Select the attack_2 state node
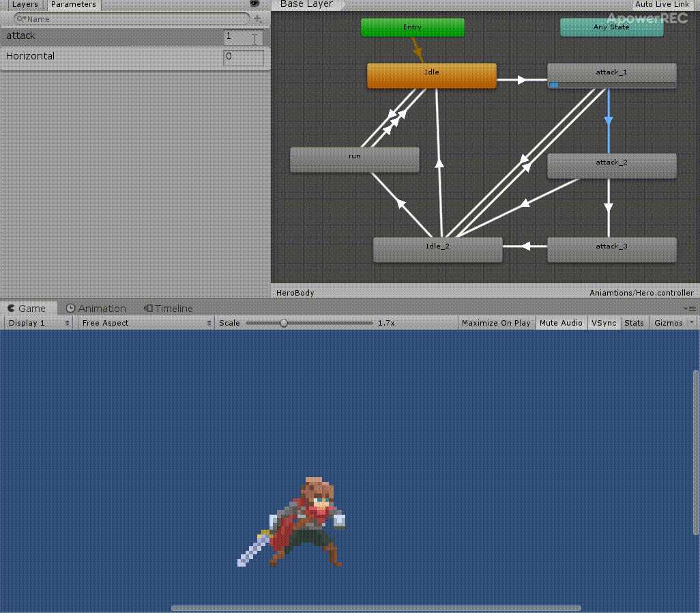Screen dimensions: 700x613 pyautogui.click(x=611, y=166)
